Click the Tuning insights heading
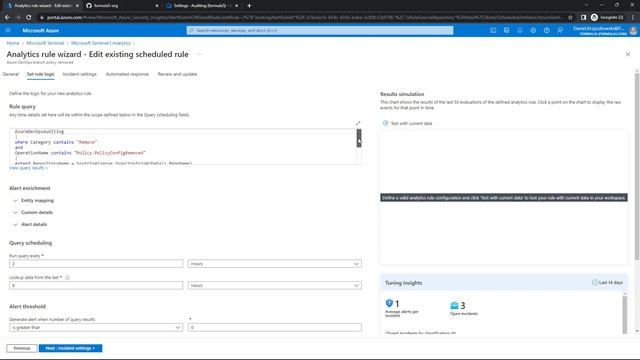Image resolution: width=640 pixels, height=360 pixels. [x=404, y=283]
